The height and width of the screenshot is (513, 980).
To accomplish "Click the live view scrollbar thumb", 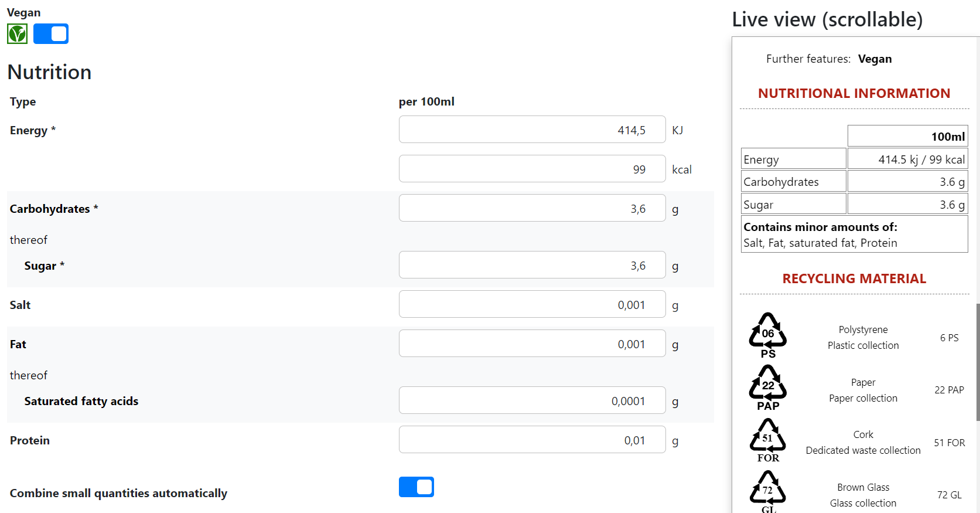I will [x=978, y=362].
